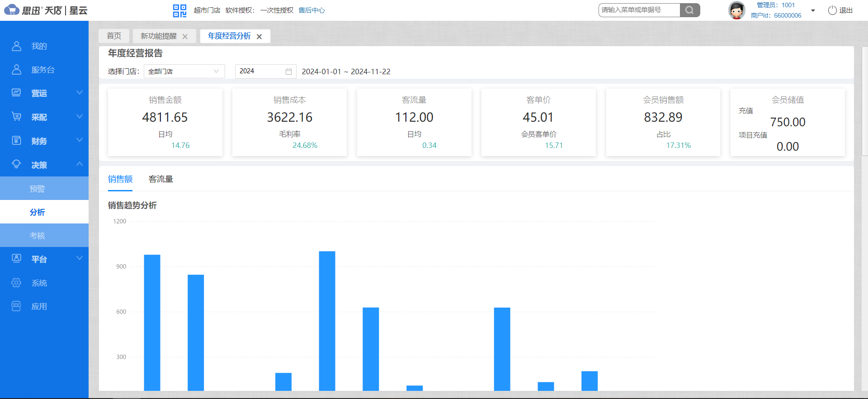Click the 退出 logout button
Image resolution: width=868 pixels, height=399 pixels.
(x=840, y=10)
